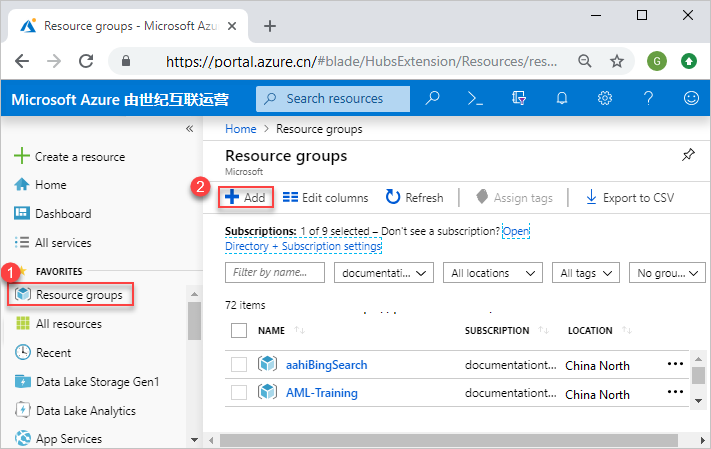Click the feedback smiley icon
The image size is (711, 449).
coord(691,98)
